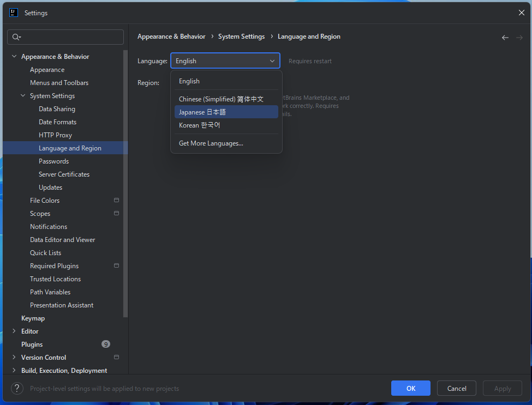532x405 pixels.
Task: Open the HTTP Proxy settings page
Action: (x=55, y=135)
